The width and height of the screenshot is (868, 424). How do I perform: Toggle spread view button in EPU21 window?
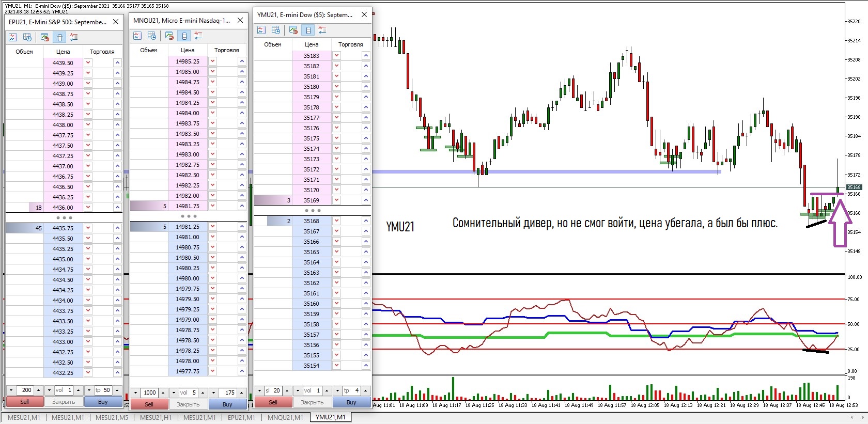click(x=59, y=37)
